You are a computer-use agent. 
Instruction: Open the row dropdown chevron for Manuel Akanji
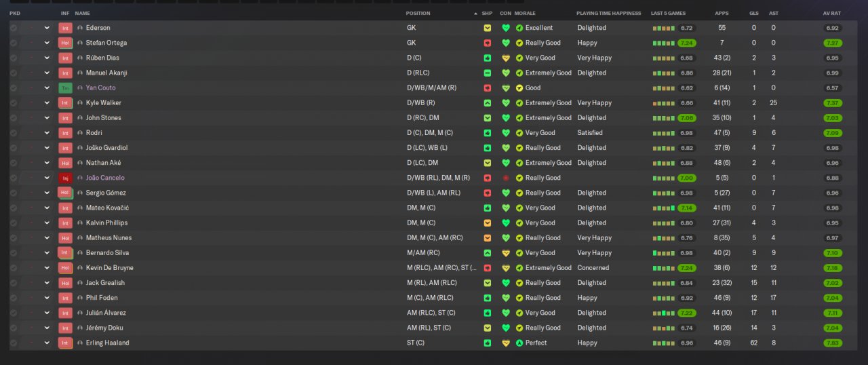(x=47, y=73)
